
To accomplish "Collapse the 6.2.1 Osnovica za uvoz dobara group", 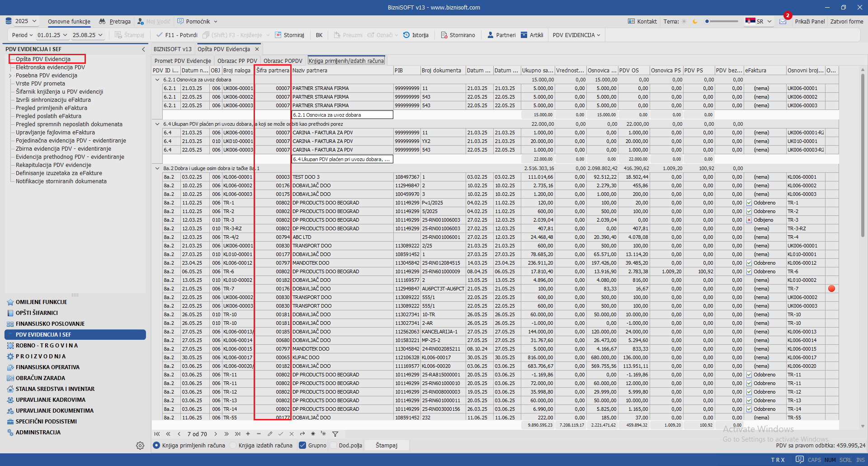I will [157, 80].
